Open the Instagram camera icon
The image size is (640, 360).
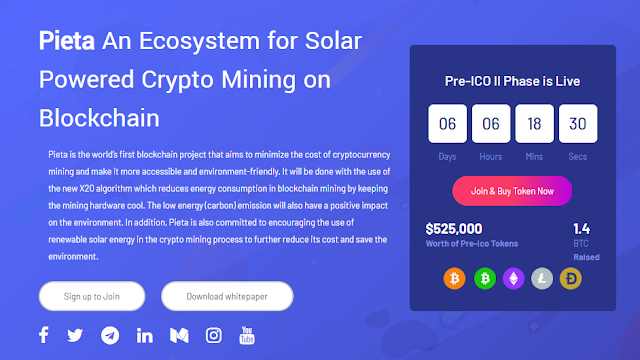[x=213, y=336]
